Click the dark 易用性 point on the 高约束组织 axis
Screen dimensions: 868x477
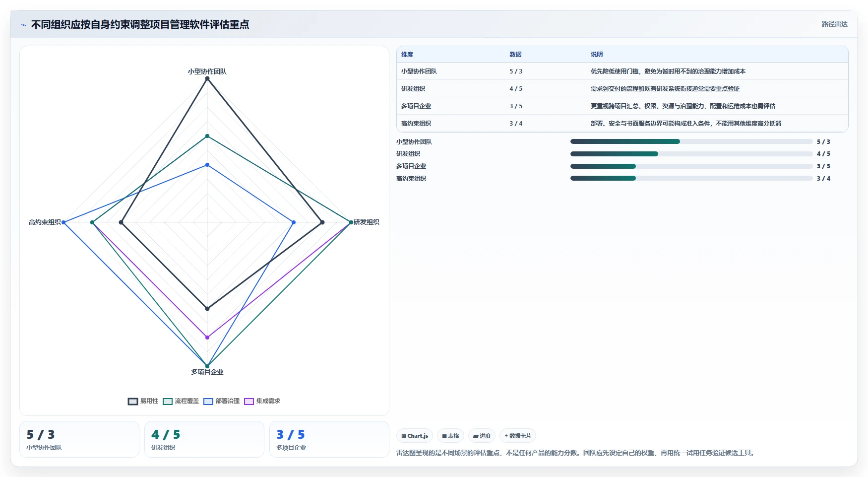point(121,222)
